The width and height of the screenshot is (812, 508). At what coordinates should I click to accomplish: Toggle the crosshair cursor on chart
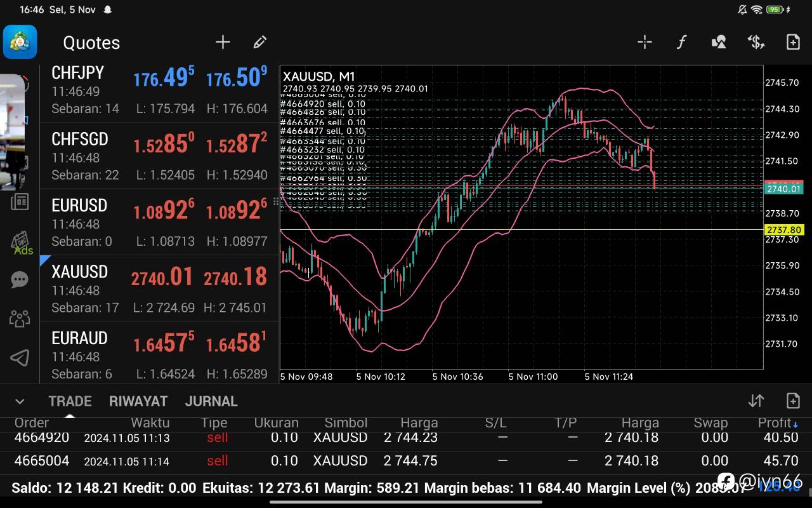tap(645, 42)
